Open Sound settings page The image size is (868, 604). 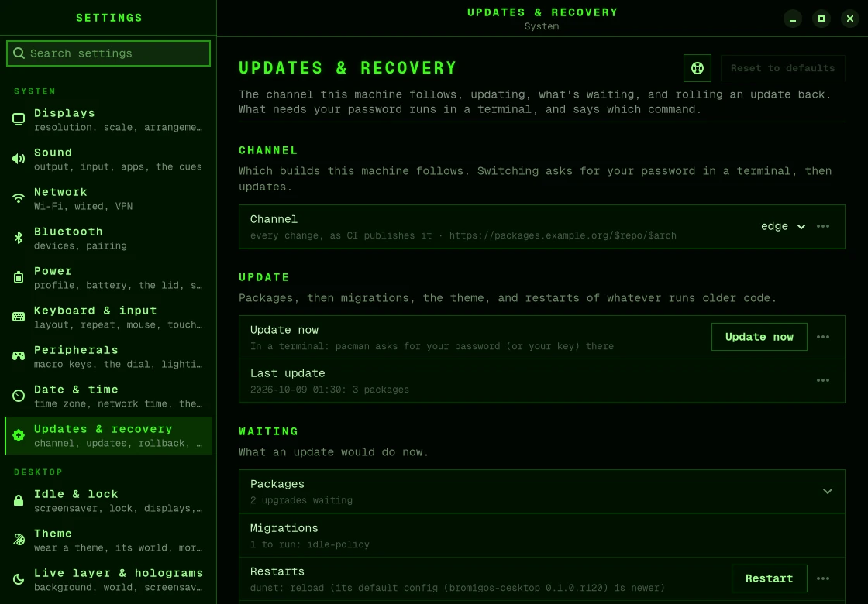pyautogui.click(x=108, y=160)
